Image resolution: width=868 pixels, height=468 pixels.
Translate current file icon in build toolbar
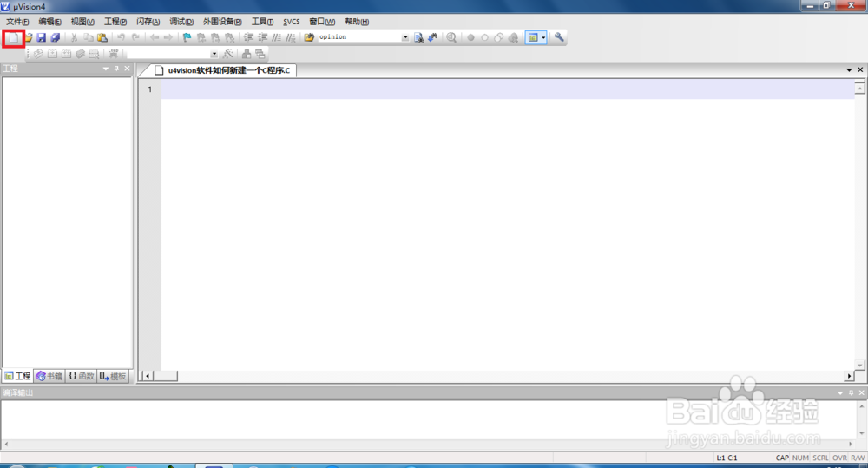38,54
